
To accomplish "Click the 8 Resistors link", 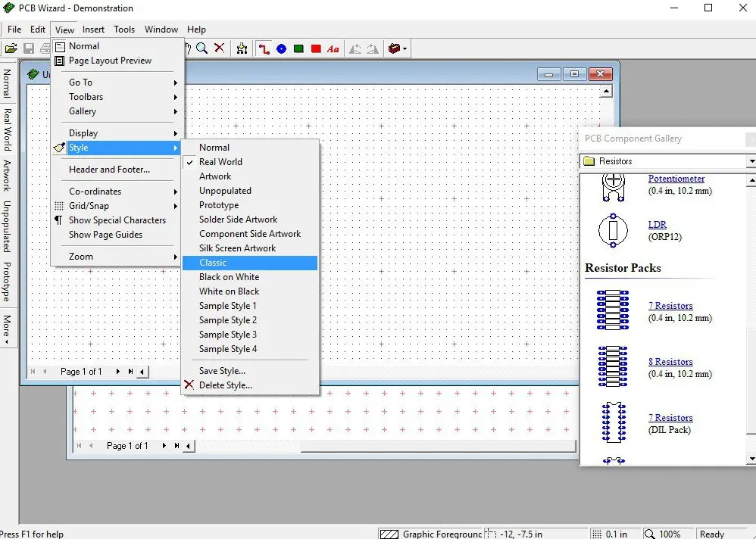I will pos(670,362).
